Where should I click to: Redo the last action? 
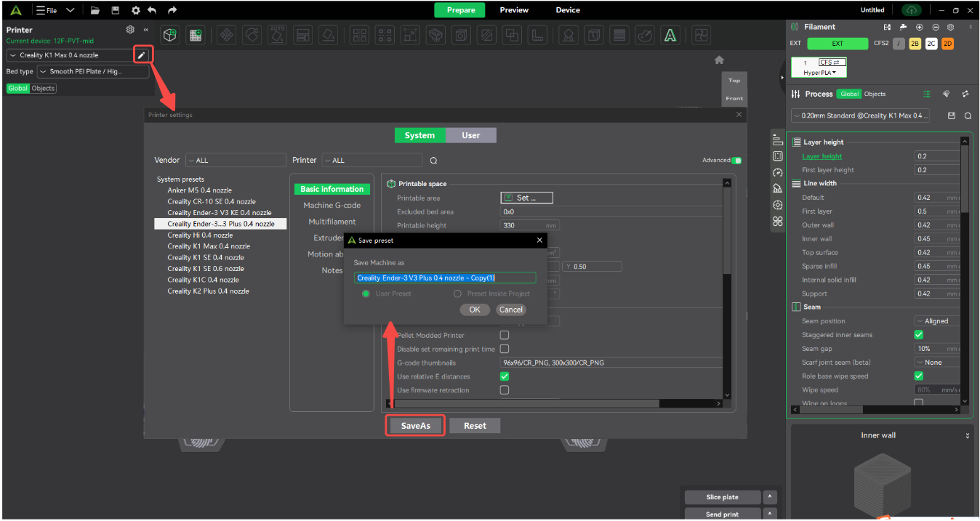point(172,10)
